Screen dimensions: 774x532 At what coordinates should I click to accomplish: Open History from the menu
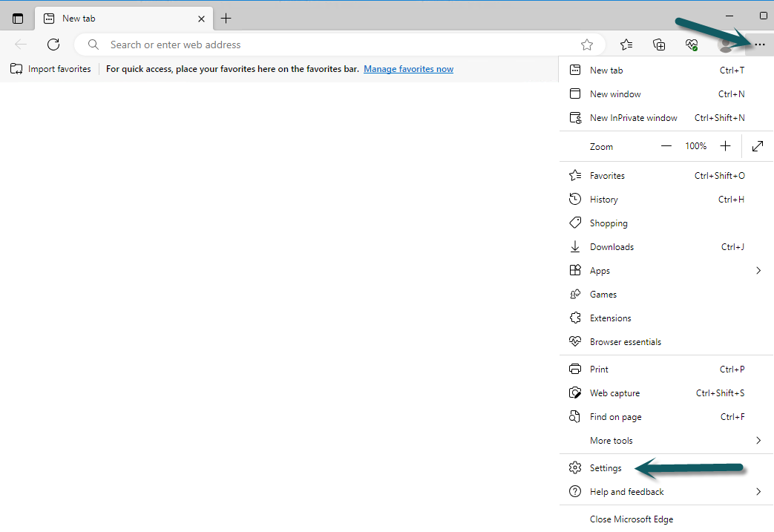coord(666,200)
